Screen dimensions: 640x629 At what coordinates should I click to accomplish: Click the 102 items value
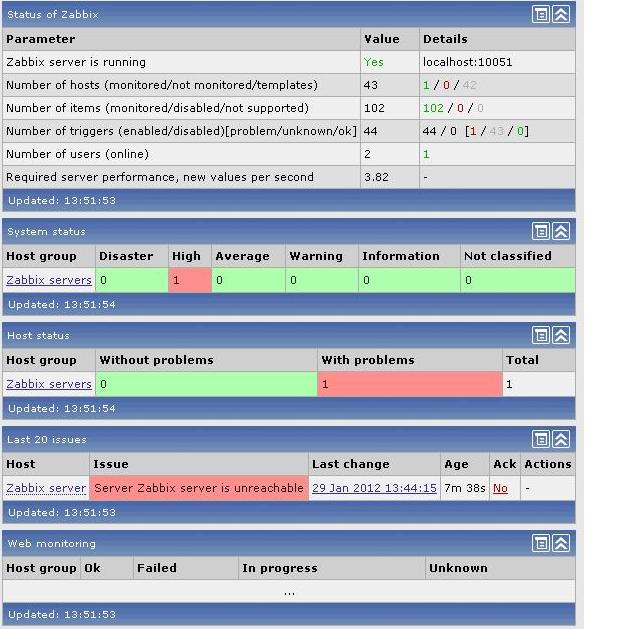[x=374, y=108]
